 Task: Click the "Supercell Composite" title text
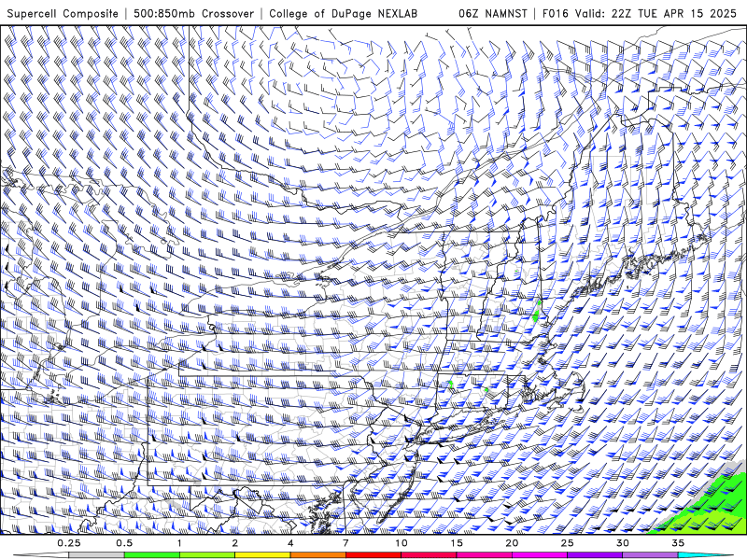[63, 13]
